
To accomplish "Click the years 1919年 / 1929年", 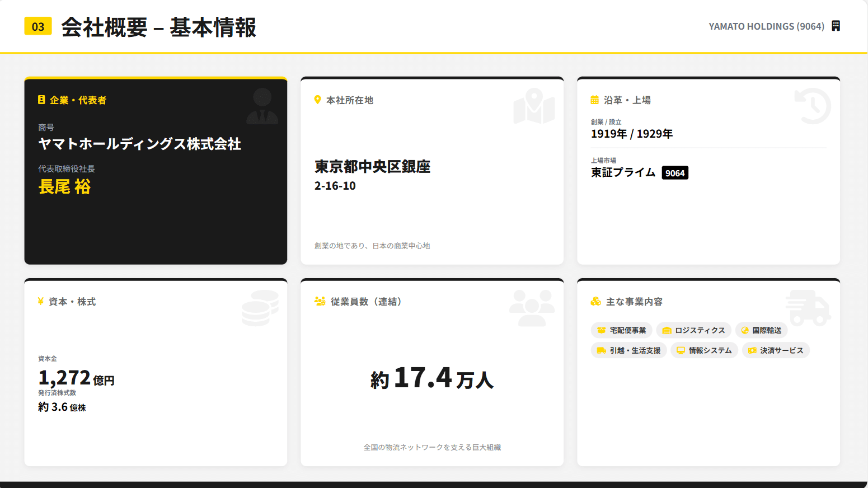I will (632, 134).
